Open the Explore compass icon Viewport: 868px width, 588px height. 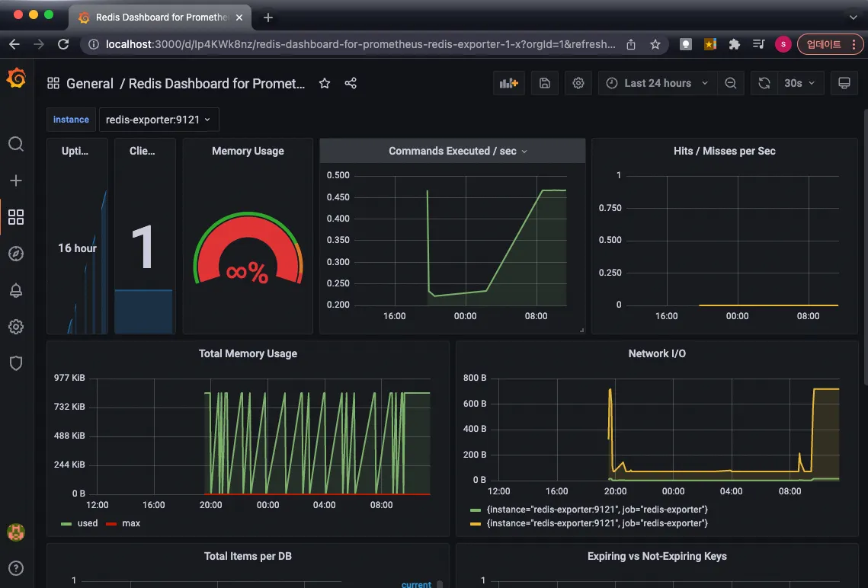(x=16, y=254)
